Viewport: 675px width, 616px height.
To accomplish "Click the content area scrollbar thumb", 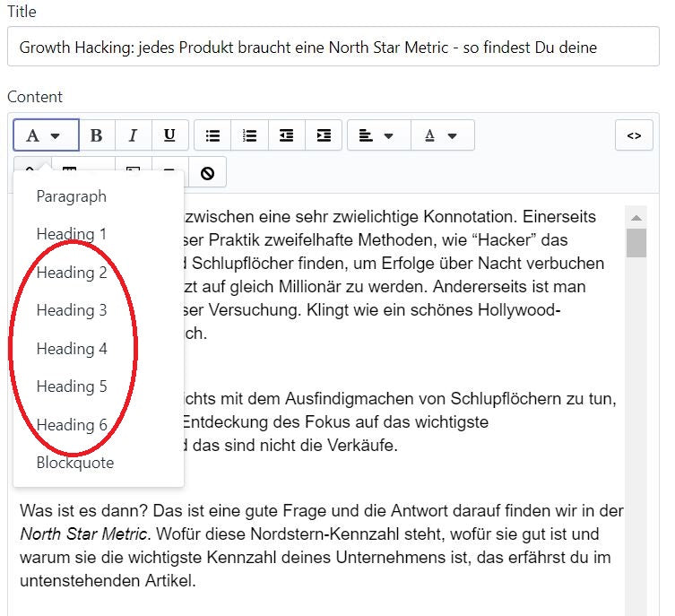I will coord(636,243).
